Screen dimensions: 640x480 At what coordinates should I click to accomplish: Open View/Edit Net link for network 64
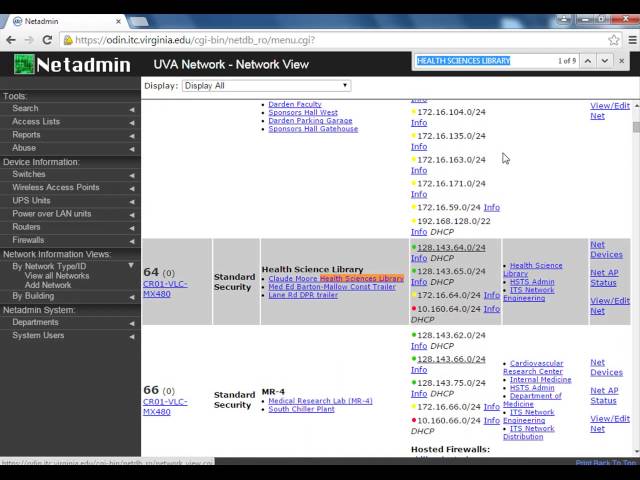[610, 306]
